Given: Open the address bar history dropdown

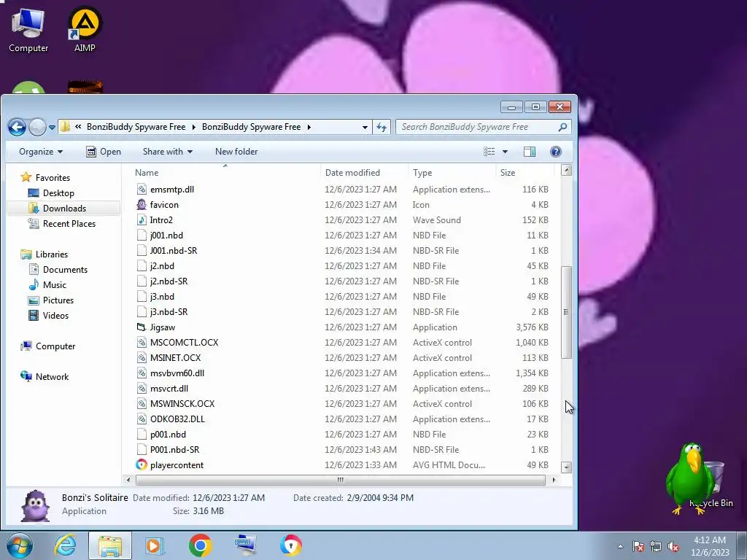Looking at the screenshot, I should click(365, 127).
